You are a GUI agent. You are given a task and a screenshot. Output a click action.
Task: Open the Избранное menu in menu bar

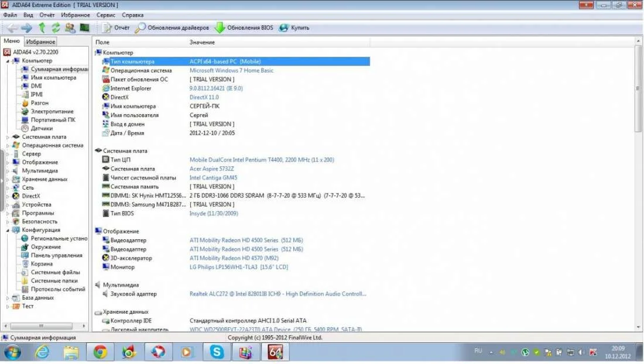(75, 15)
